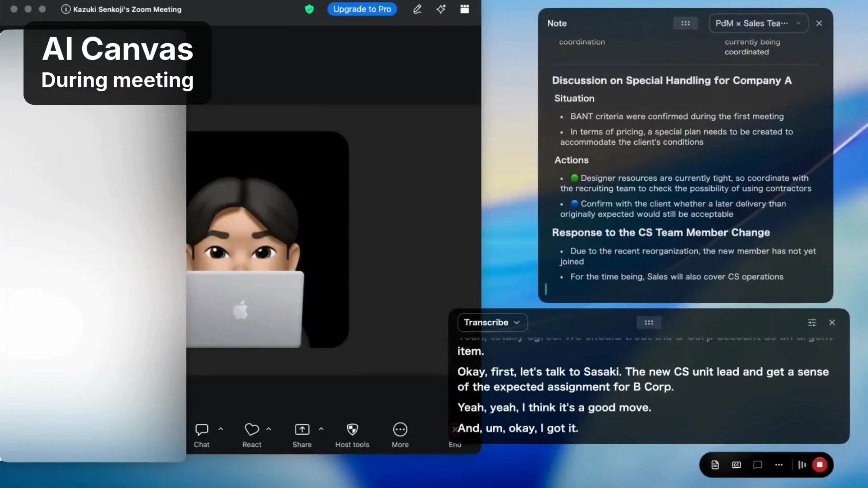This screenshot has width=868, height=488.
Task: Open the More options menu
Action: [x=400, y=435]
